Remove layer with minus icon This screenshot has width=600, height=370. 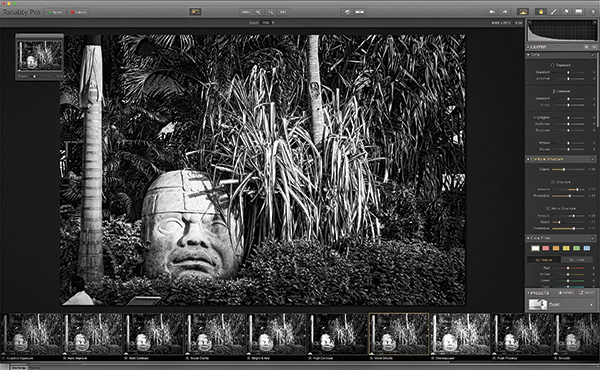tap(594, 47)
